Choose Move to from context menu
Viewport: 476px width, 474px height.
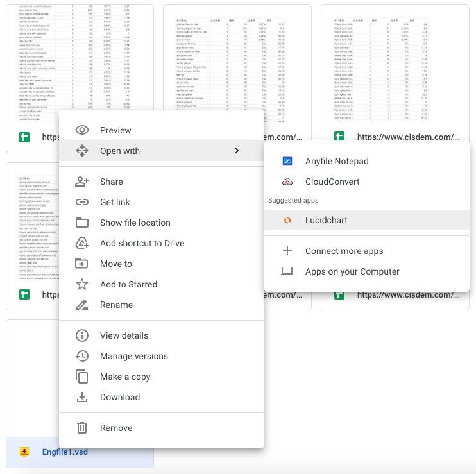click(115, 264)
